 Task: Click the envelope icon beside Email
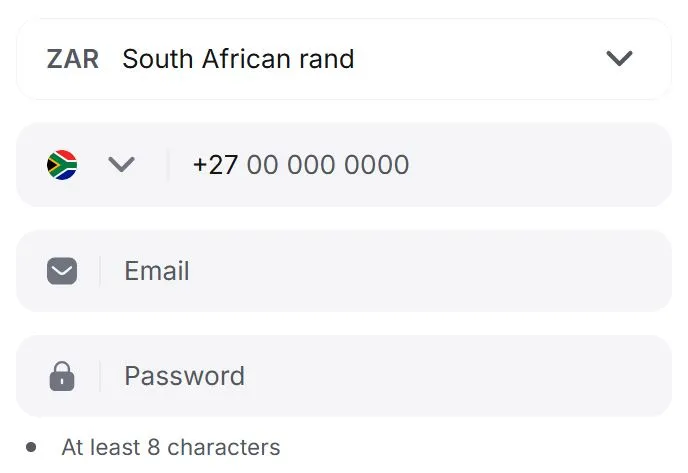[62, 271]
